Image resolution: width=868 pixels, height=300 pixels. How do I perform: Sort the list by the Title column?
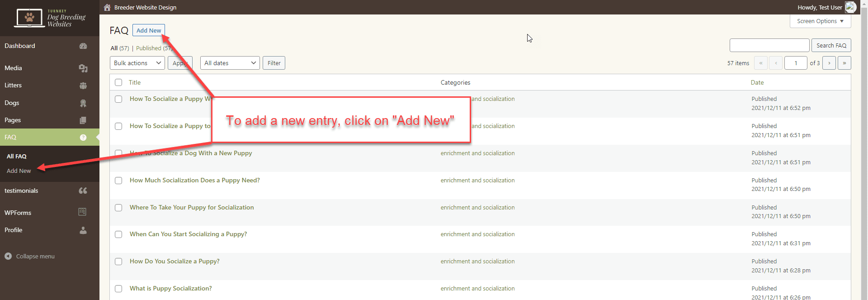[x=135, y=82]
